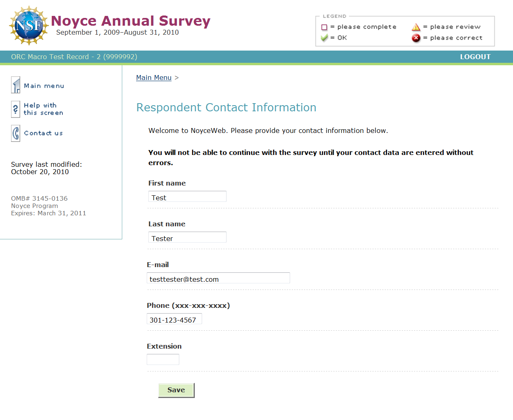Click into the Last name field
Image resolution: width=513 pixels, height=420 pixels.
pos(187,237)
